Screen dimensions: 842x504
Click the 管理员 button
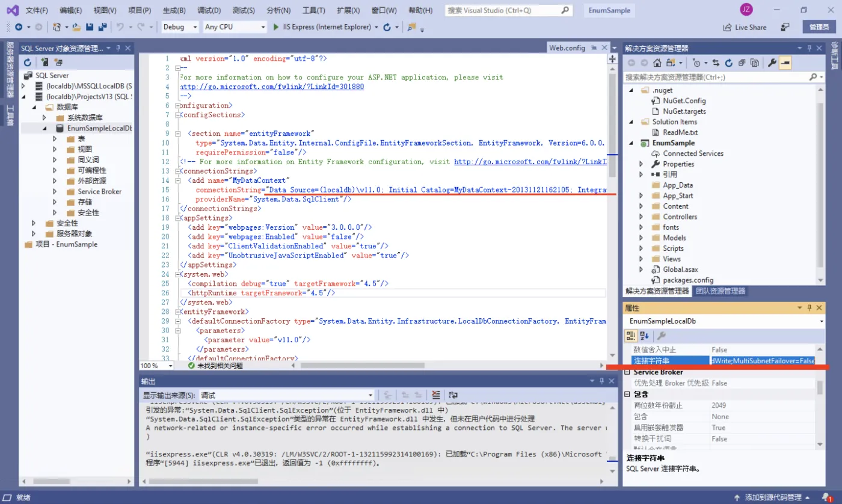pos(819,27)
